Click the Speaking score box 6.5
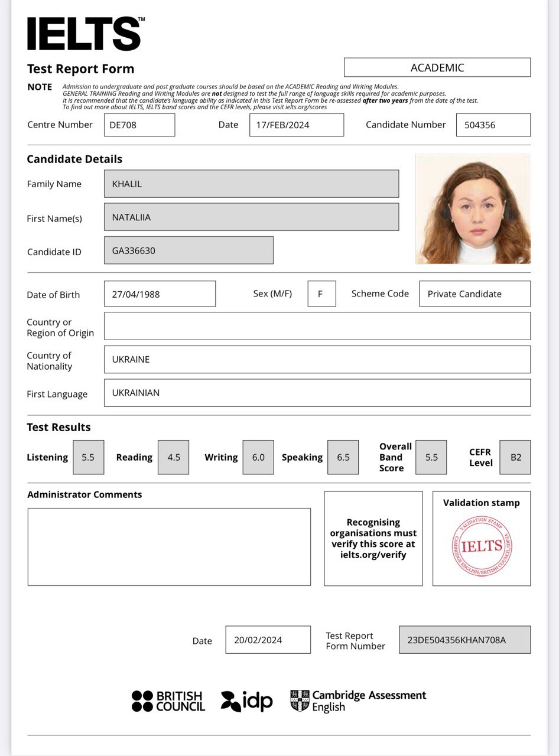 (x=343, y=457)
